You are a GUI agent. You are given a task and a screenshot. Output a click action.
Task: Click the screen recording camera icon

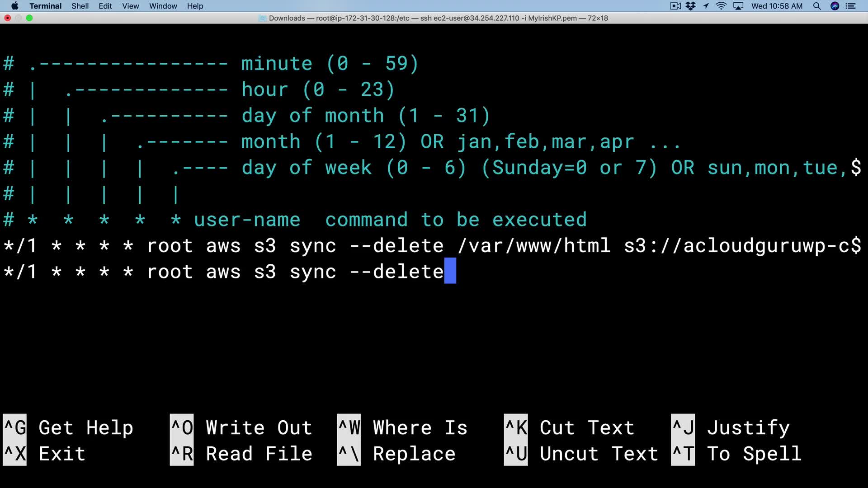point(675,6)
